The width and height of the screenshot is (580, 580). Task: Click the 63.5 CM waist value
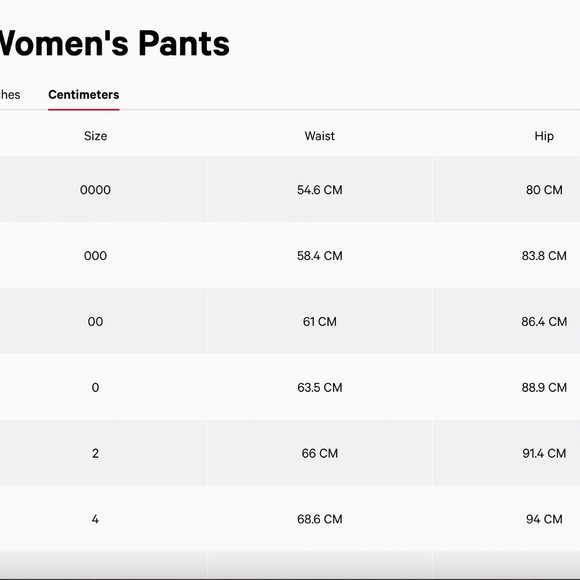(x=320, y=388)
